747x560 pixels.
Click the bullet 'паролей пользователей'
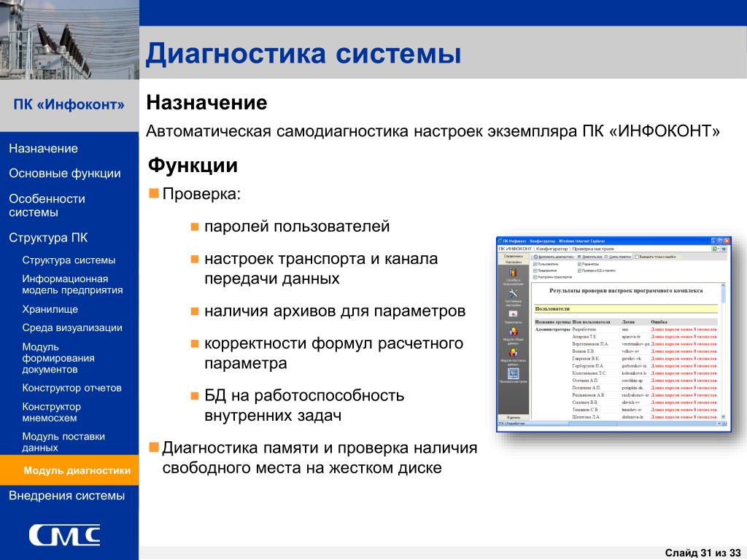pyautogui.click(x=297, y=226)
